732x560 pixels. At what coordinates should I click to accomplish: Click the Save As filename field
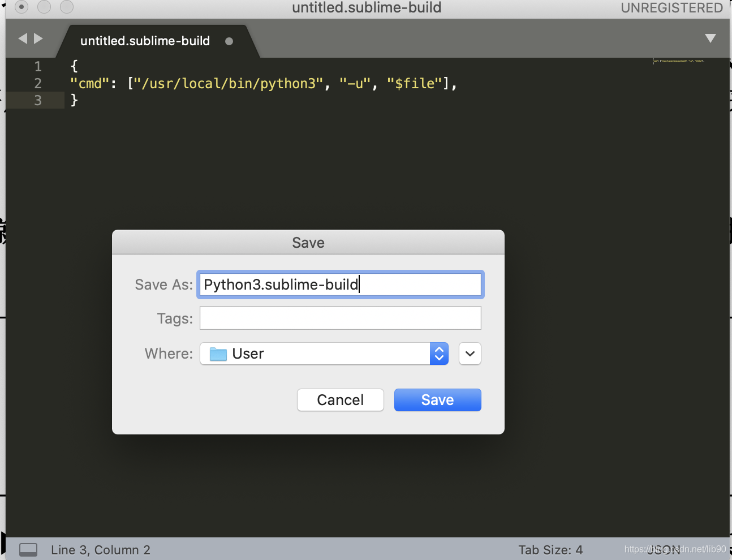pyautogui.click(x=340, y=285)
